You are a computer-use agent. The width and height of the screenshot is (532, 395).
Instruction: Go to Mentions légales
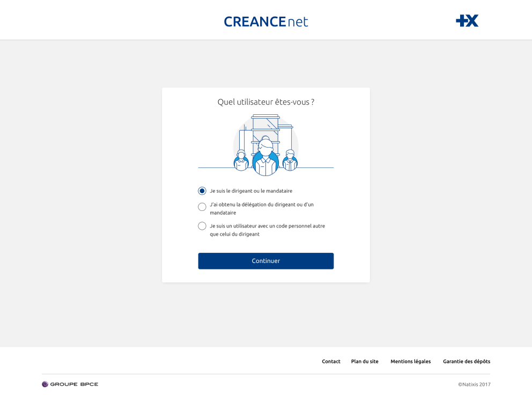(410, 362)
